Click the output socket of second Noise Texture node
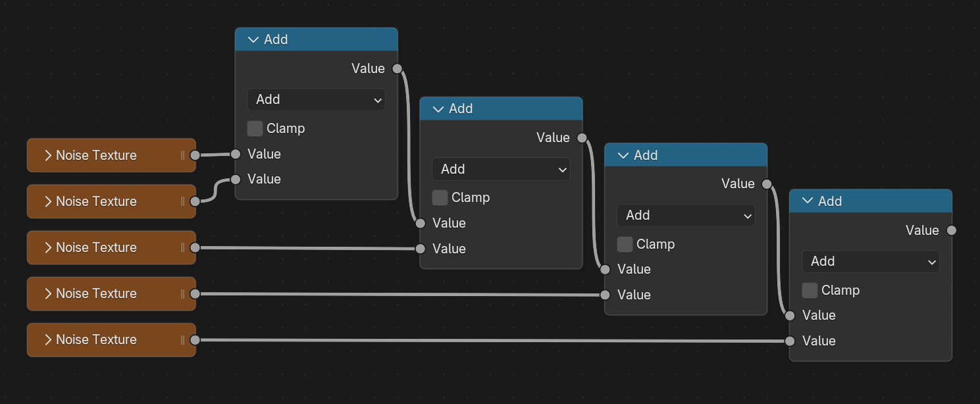This screenshot has height=404, width=980. coord(195,201)
